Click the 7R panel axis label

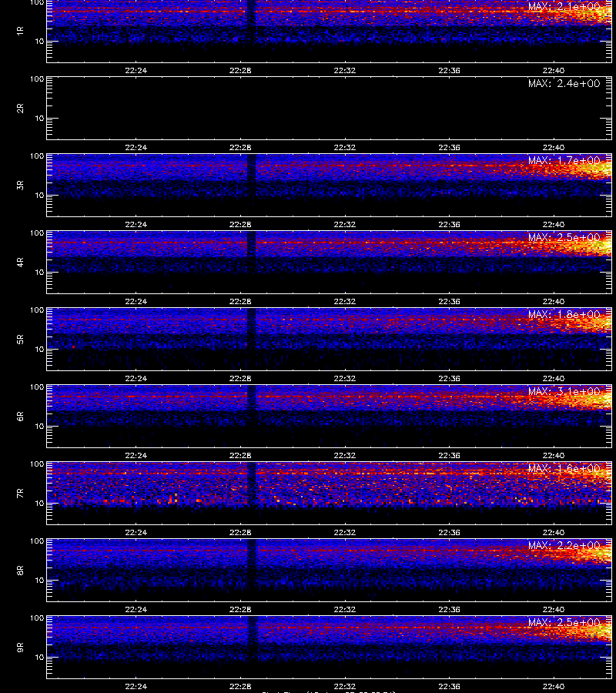pos(20,494)
